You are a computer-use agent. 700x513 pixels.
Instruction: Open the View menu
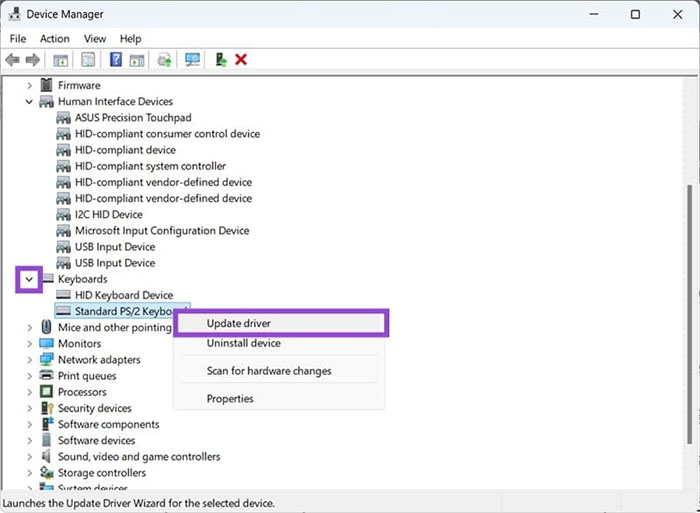click(x=95, y=39)
